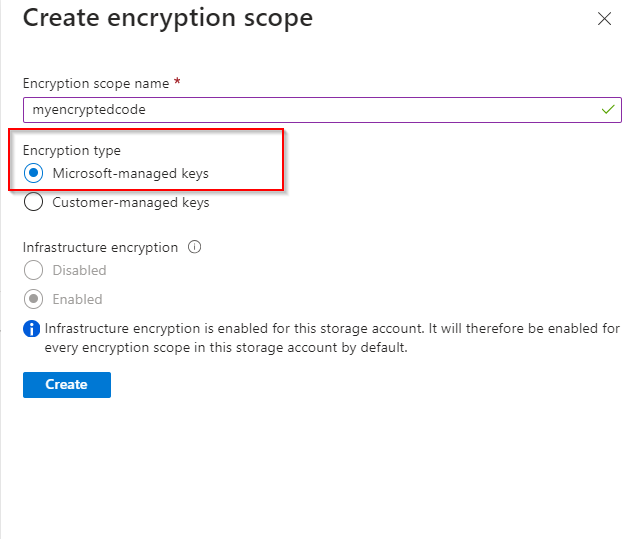Viewport: 644px width, 539px height.
Task: Select the Customer-managed keys radio circle
Action: pyautogui.click(x=33, y=202)
